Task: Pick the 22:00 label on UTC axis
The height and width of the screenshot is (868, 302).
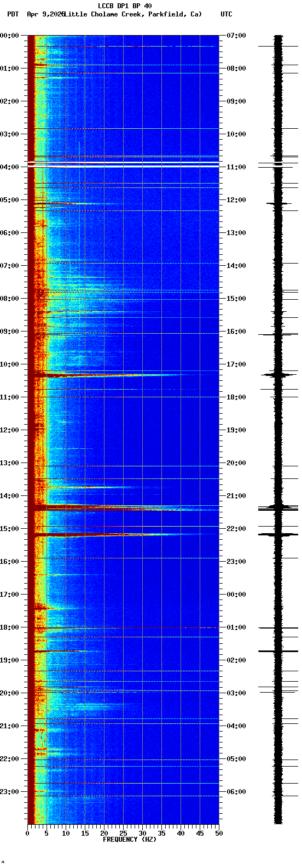Action: click(236, 529)
